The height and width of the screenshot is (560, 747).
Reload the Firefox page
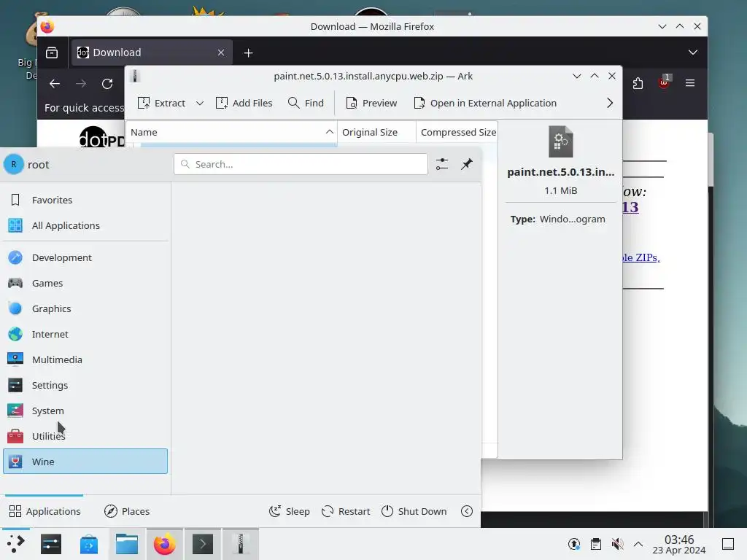[107, 84]
